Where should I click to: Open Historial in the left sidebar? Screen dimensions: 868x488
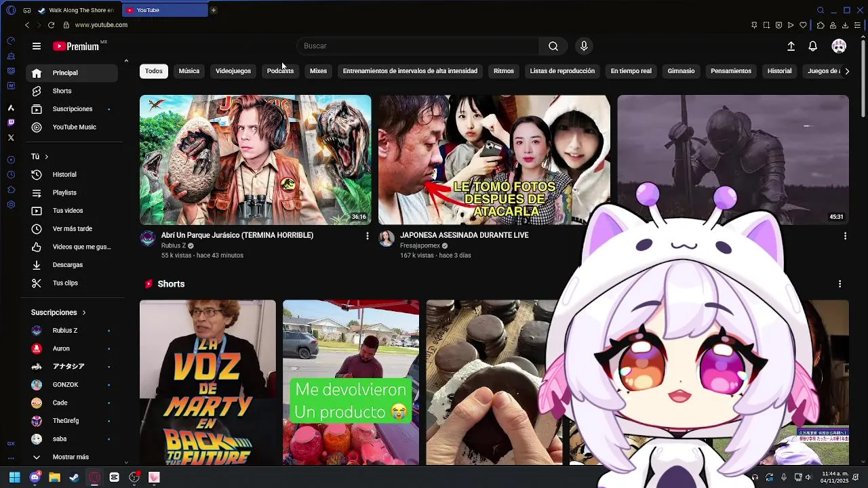click(72, 175)
